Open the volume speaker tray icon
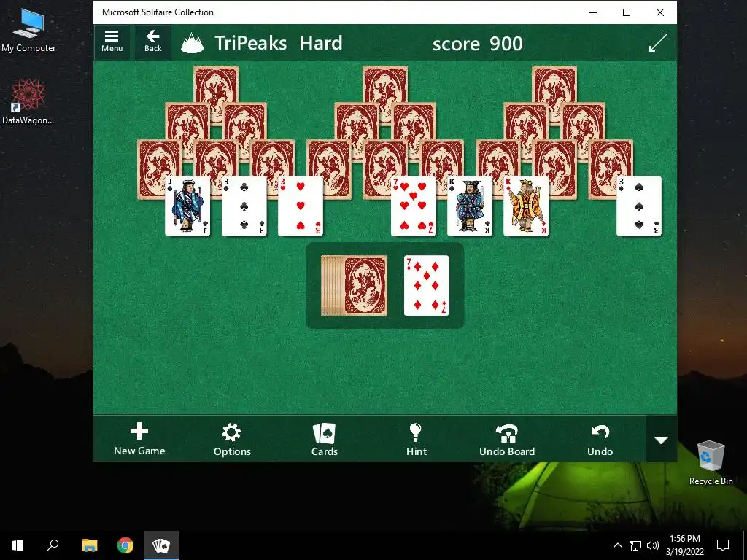This screenshot has height=560, width=747. [x=653, y=545]
